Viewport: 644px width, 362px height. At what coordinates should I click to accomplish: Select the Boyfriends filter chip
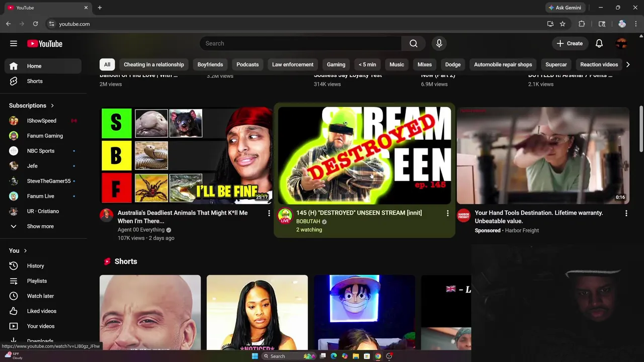click(210, 64)
